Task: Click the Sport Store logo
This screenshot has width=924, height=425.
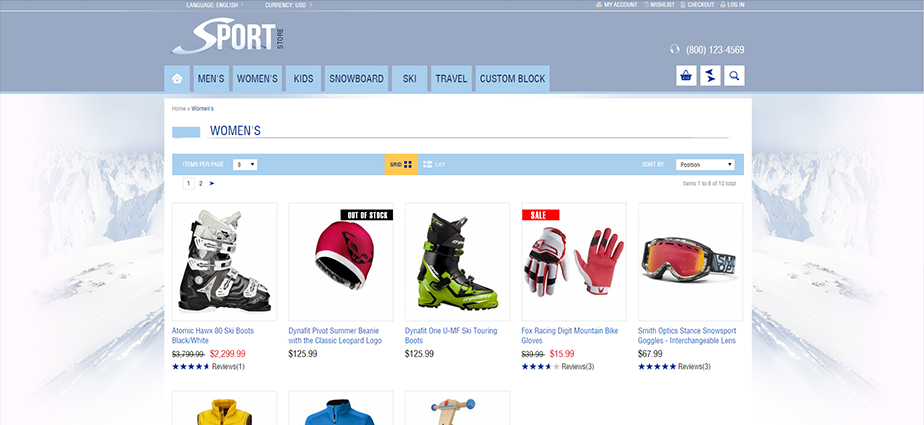Action: [x=227, y=37]
